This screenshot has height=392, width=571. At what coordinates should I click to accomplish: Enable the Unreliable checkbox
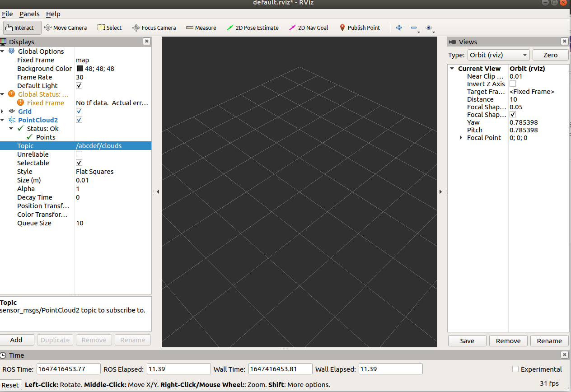[79, 154]
